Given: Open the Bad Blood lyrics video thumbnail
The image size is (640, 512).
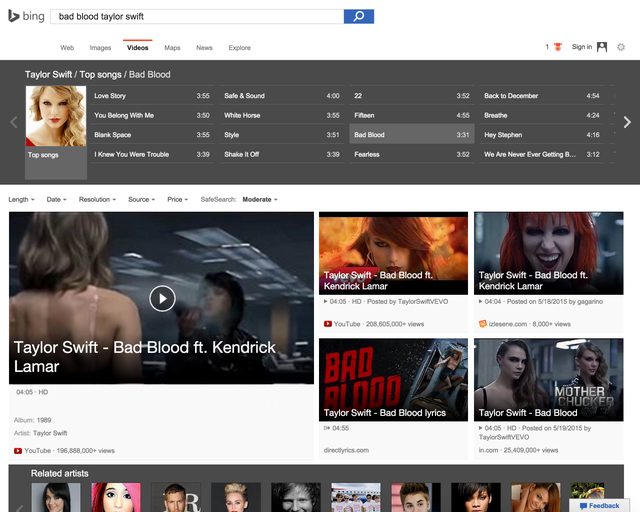Looking at the screenshot, I should 393,380.
